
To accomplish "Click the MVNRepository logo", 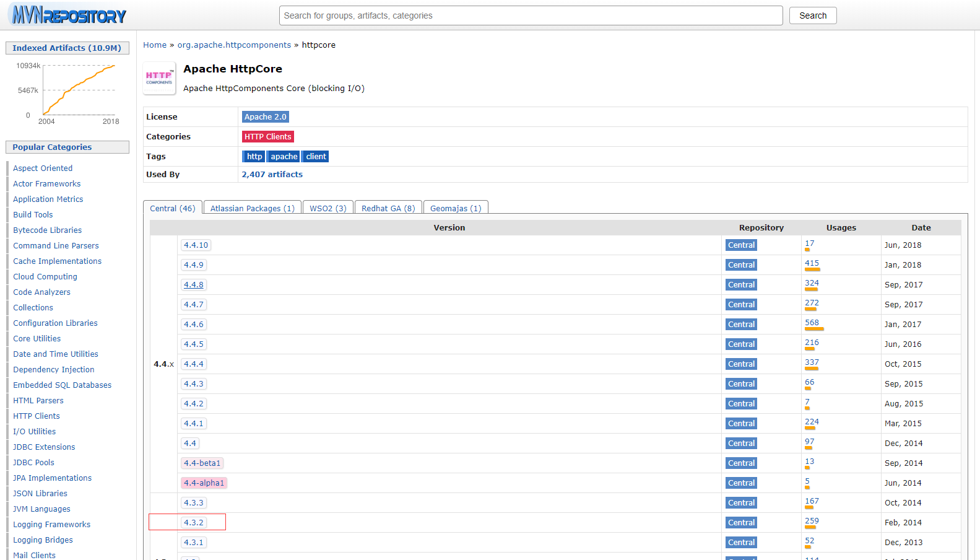I will (69, 15).
